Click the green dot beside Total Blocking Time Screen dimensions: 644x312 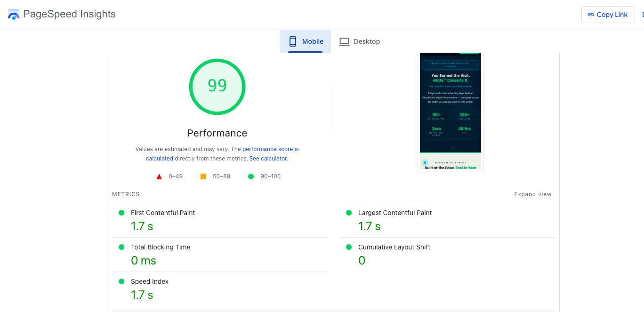[x=121, y=247]
